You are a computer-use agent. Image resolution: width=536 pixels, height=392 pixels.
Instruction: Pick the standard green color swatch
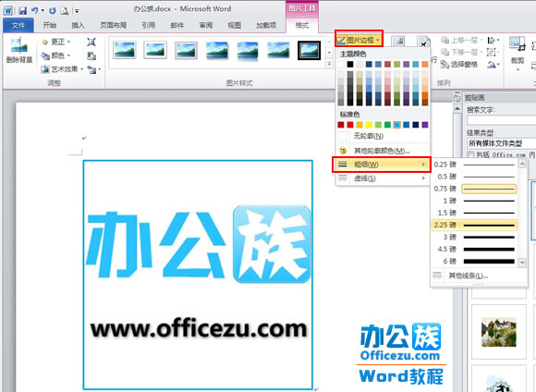387,125
